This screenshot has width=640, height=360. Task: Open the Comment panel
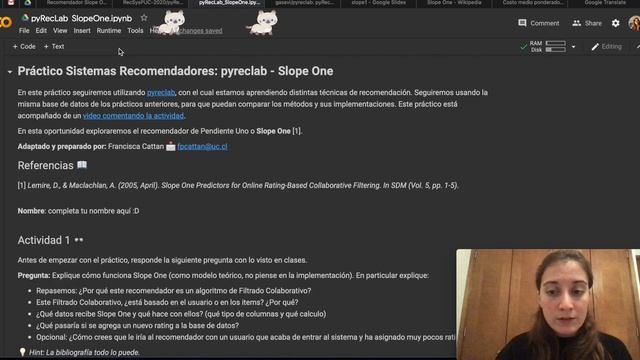point(539,23)
